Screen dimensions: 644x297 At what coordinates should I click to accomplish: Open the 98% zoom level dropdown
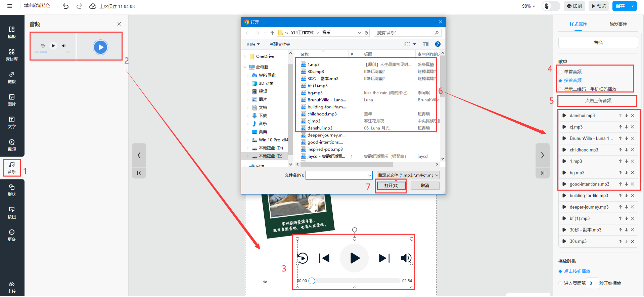tap(528, 6)
